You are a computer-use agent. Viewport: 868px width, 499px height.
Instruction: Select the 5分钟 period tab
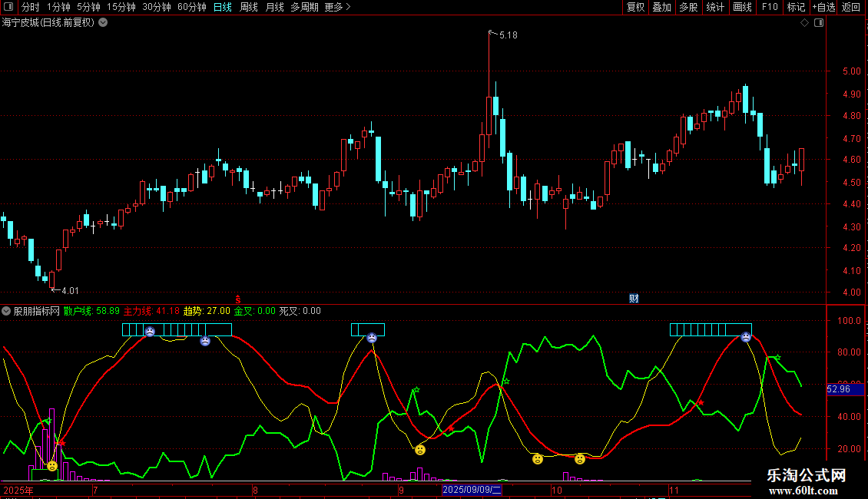point(88,7)
